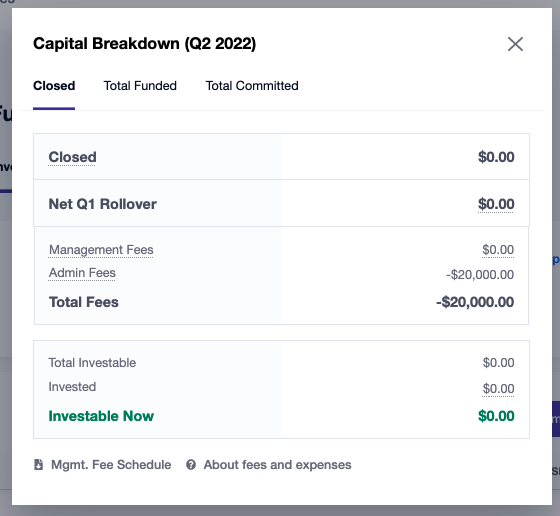Click the Management Fees label
This screenshot has width=560, height=516.
pyautogui.click(x=101, y=250)
